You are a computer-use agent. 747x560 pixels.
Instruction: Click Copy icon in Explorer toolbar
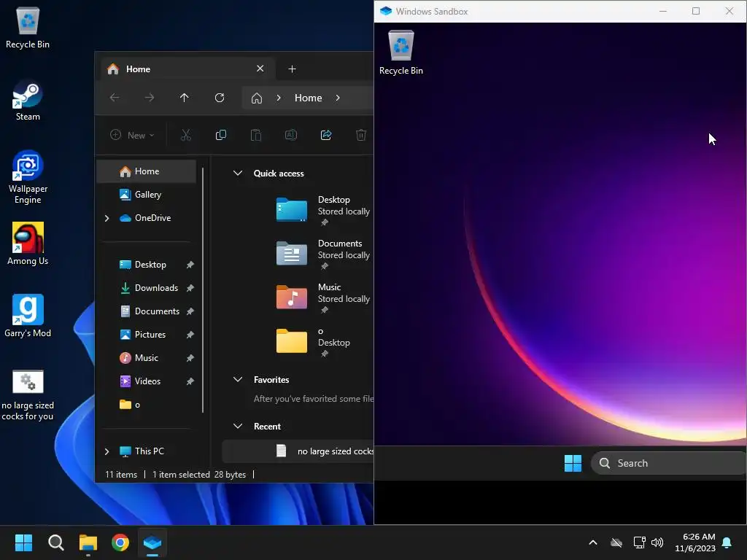coord(220,135)
